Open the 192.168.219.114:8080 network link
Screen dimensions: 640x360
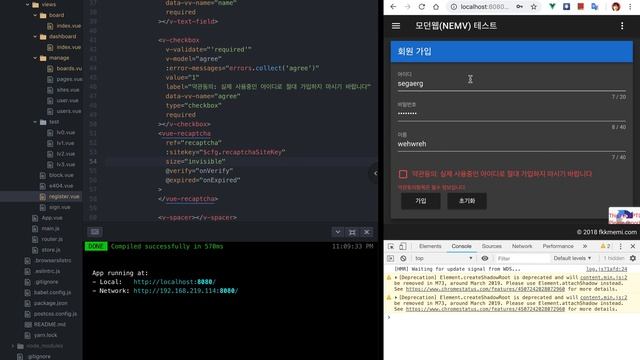click(x=186, y=291)
